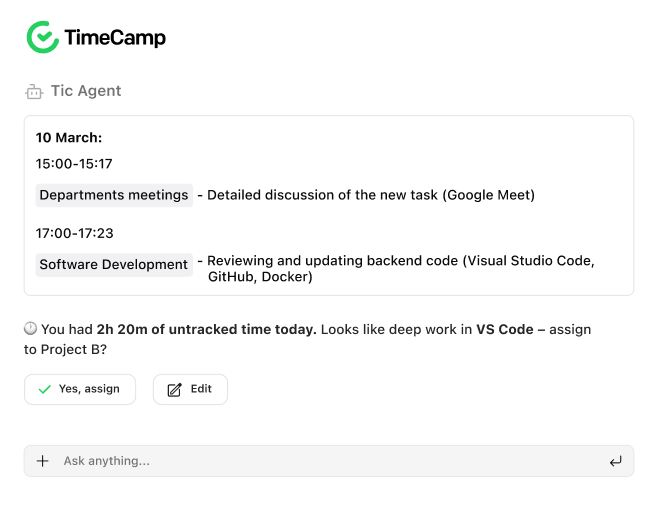Screen dimensions: 658x506
Task: Click the green checkmark in Yes, assign
Action: point(44,389)
